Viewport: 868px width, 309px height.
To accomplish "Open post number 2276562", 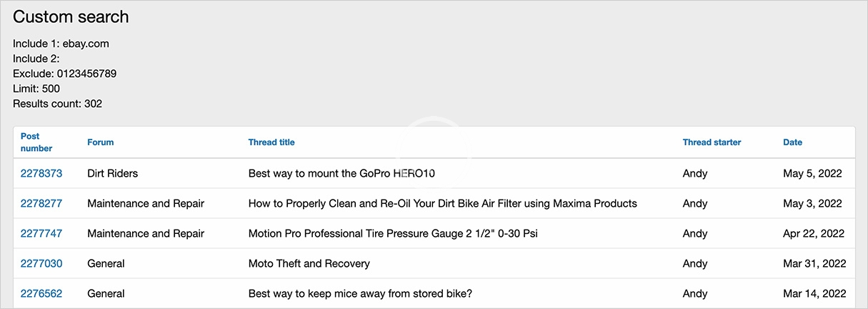I will tap(41, 293).
